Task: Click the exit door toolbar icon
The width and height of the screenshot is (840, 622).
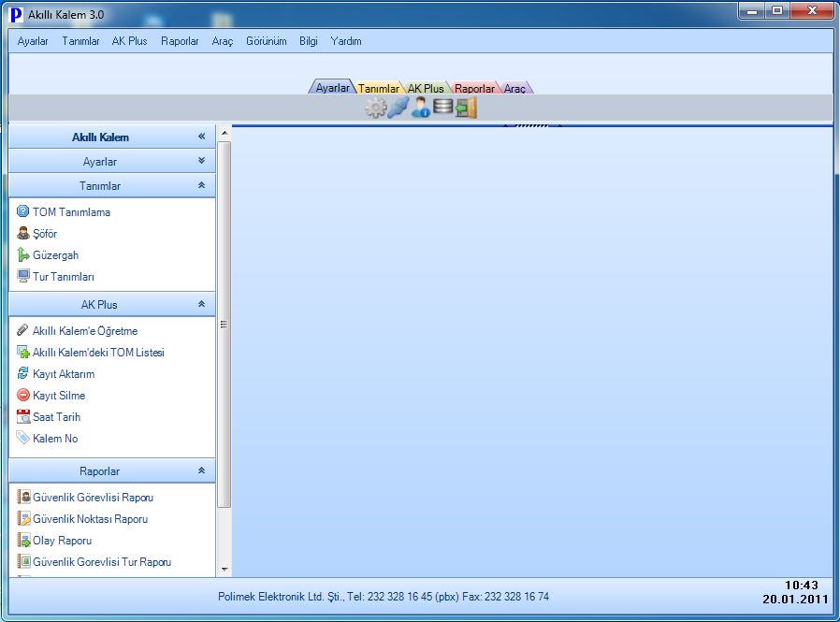Action: 466,108
